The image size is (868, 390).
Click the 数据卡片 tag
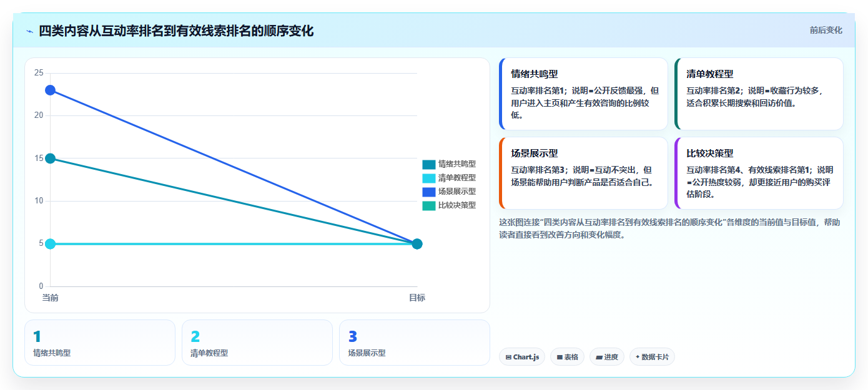(x=652, y=357)
